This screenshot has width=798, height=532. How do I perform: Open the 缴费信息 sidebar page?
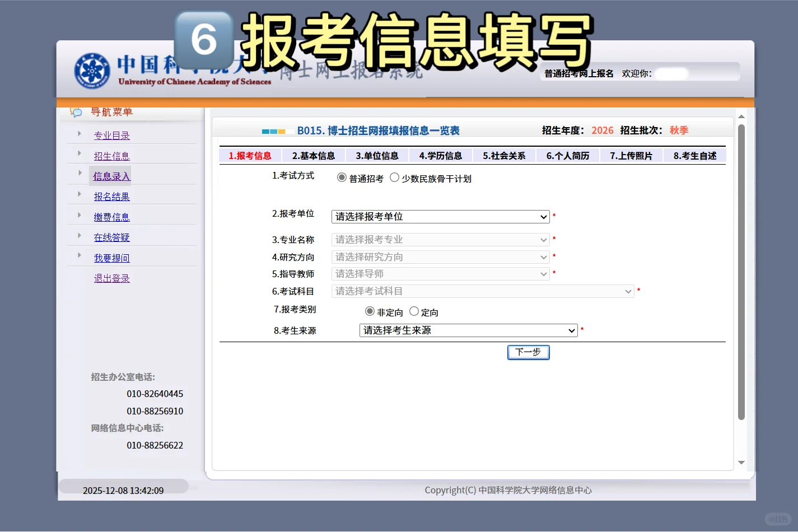click(111, 217)
